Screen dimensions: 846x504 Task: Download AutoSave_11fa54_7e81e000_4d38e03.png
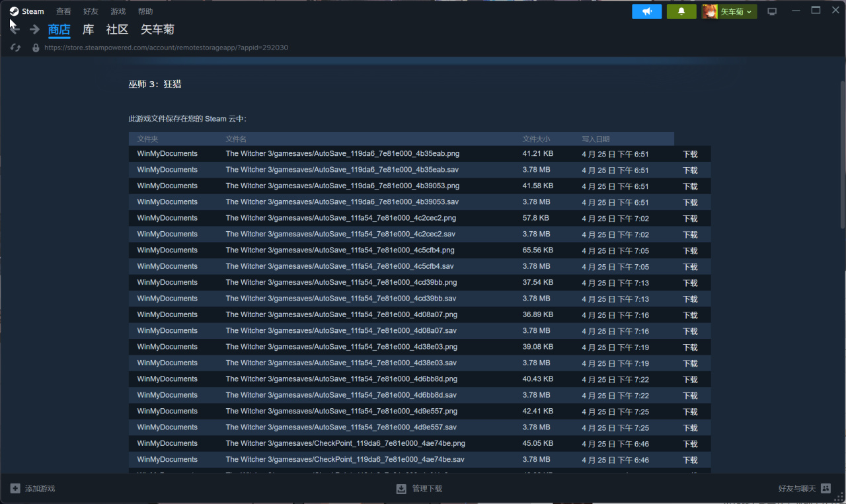coord(690,347)
